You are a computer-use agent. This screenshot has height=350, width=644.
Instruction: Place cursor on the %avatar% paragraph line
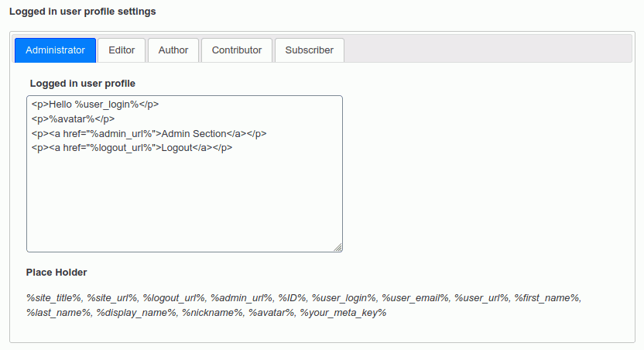(73, 118)
